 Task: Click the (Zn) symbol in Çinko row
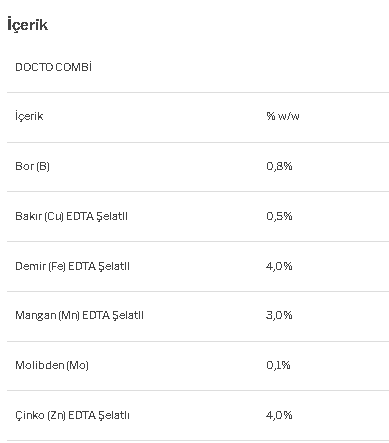56,415
